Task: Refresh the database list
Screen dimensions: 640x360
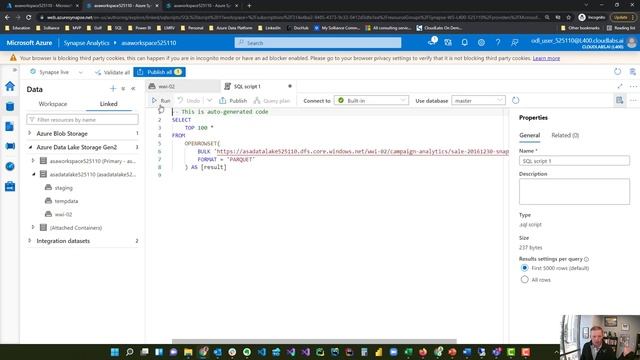Action: pos(516,100)
